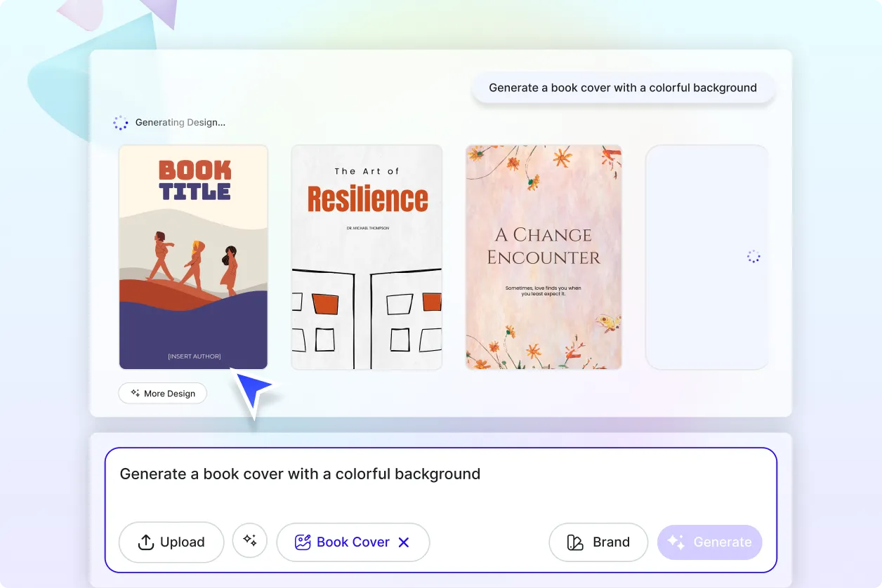Remove the Book Cover chip with the X
This screenshot has height=588, width=882.
click(x=404, y=542)
